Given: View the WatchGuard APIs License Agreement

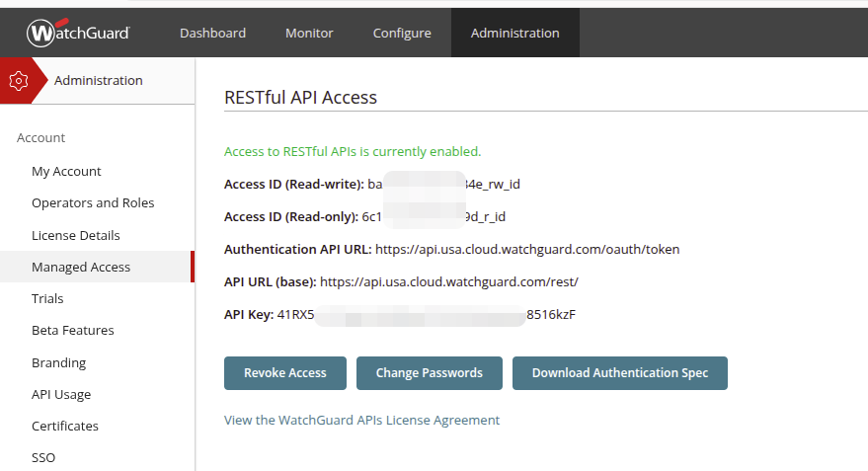Looking at the screenshot, I should tap(361, 421).
